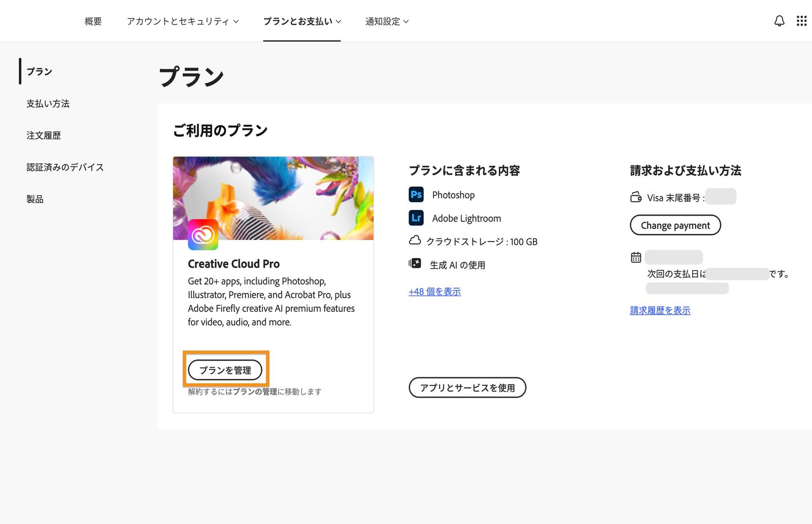
Task: Click the Get 20+ apps description text
Action: pos(272,301)
